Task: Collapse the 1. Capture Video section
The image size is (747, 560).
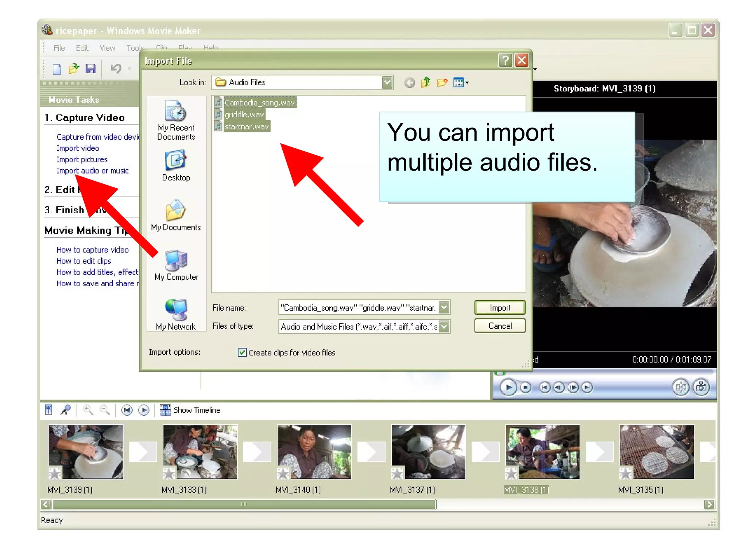Action: pos(85,118)
